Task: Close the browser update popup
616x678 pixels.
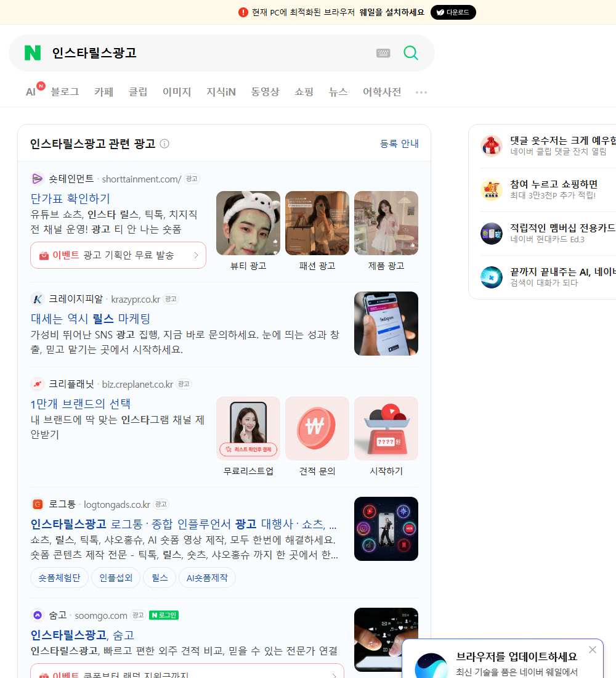Action: click(x=592, y=650)
